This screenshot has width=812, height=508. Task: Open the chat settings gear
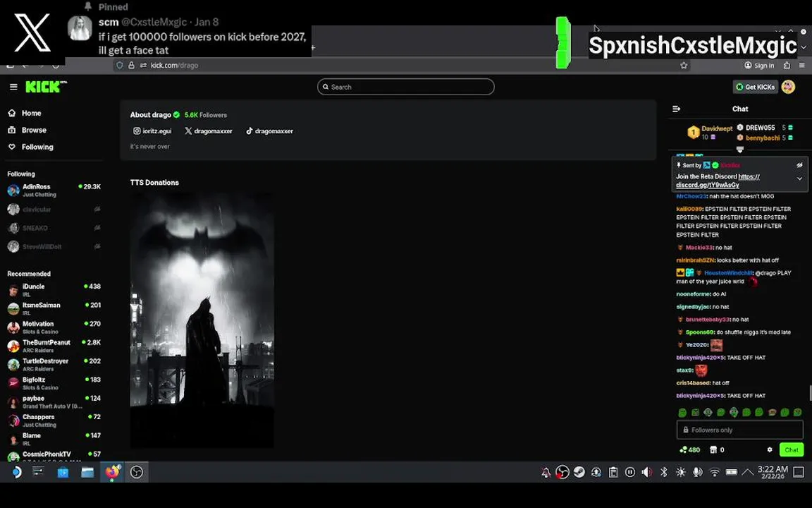(x=770, y=450)
